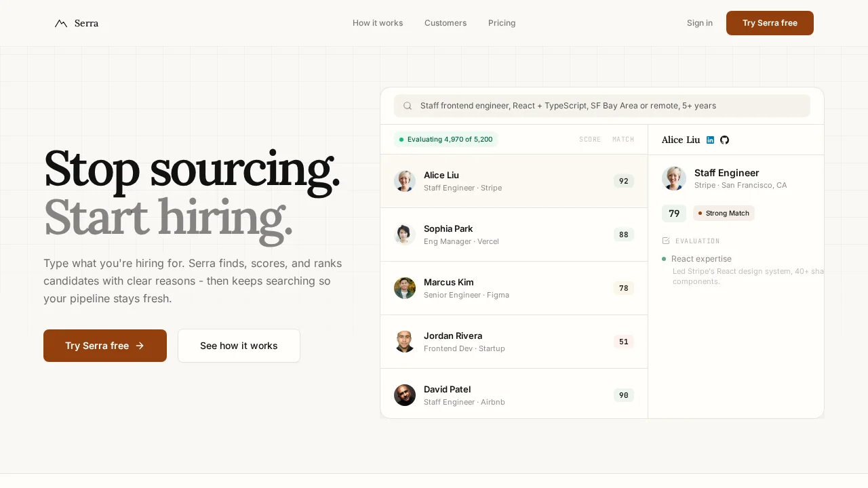Click the Sign in link
This screenshot has height=488, width=868.
[700, 23]
